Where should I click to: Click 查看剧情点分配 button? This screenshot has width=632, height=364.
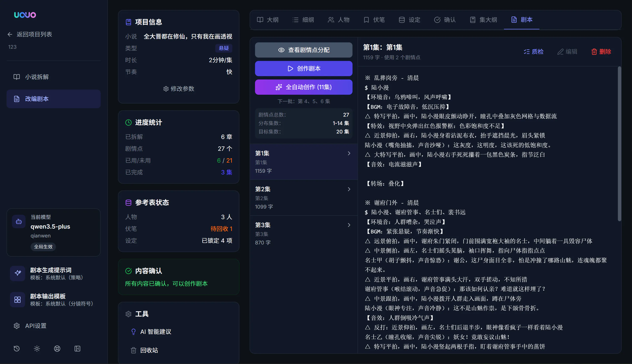coord(304,50)
